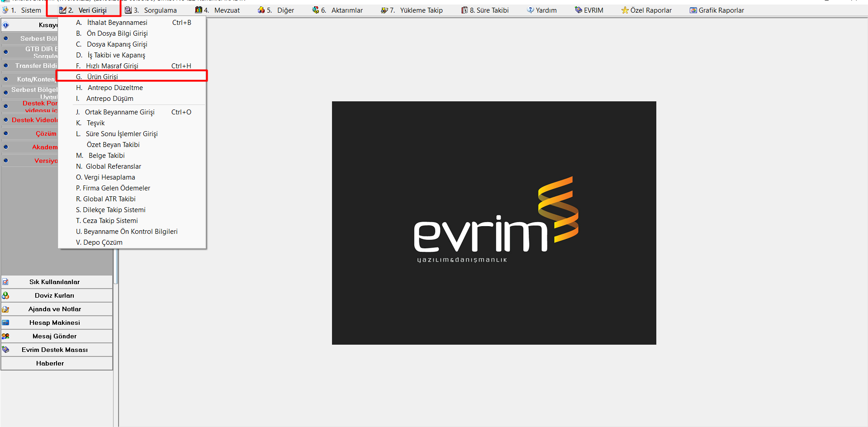Open Doviz Kurları panel

click(57, 295)
